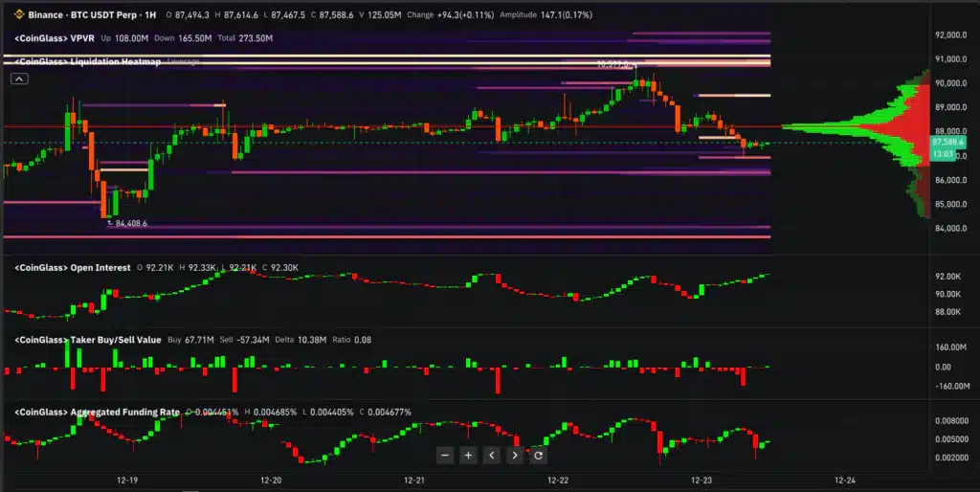Viewport: 980px width, 492px height.
Task: Click the CoinGlass Open Interest indicator title
Action: (x=73, y=268)
